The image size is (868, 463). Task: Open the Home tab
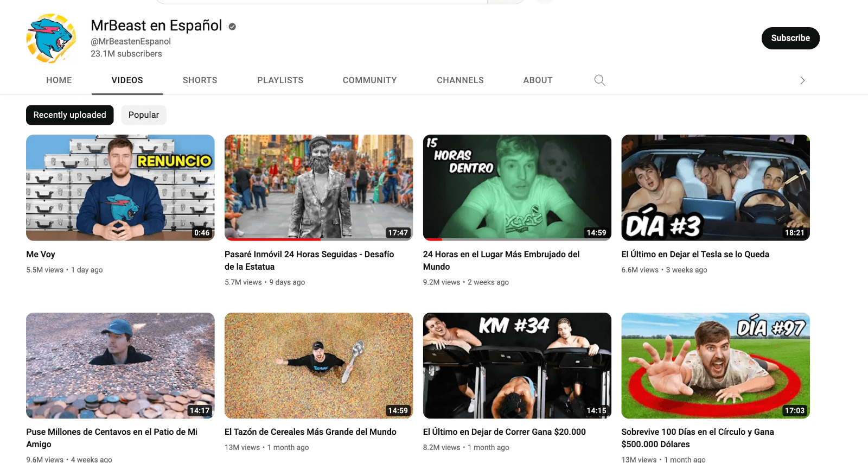point(59,80)
